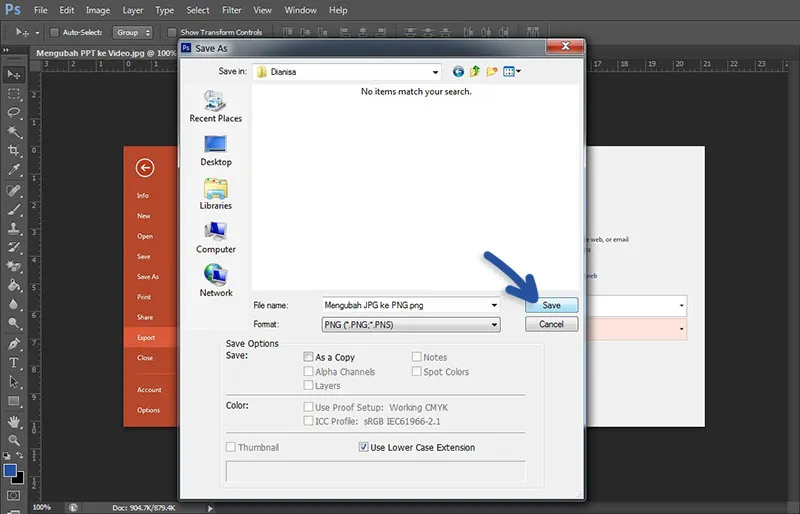The image size is (800, 514).
Task: Select the Move tool in the toolbox
Action: (x=14, y=75)
